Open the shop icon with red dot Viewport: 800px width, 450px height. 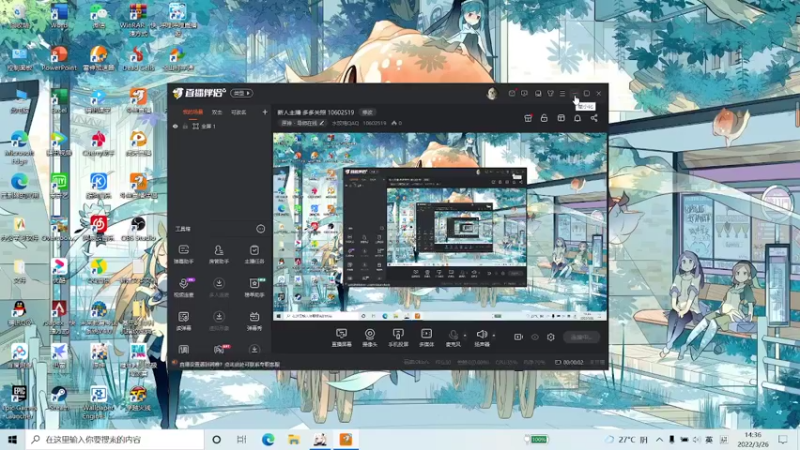click(528, 118)
